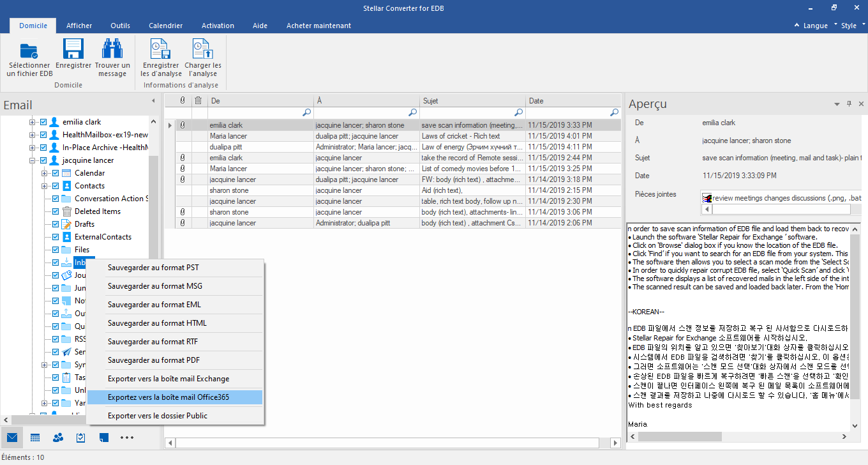Close the Aperçu panel
This screenshot has width=868, height=465.
pyautogui.click(x=861, y=103)
